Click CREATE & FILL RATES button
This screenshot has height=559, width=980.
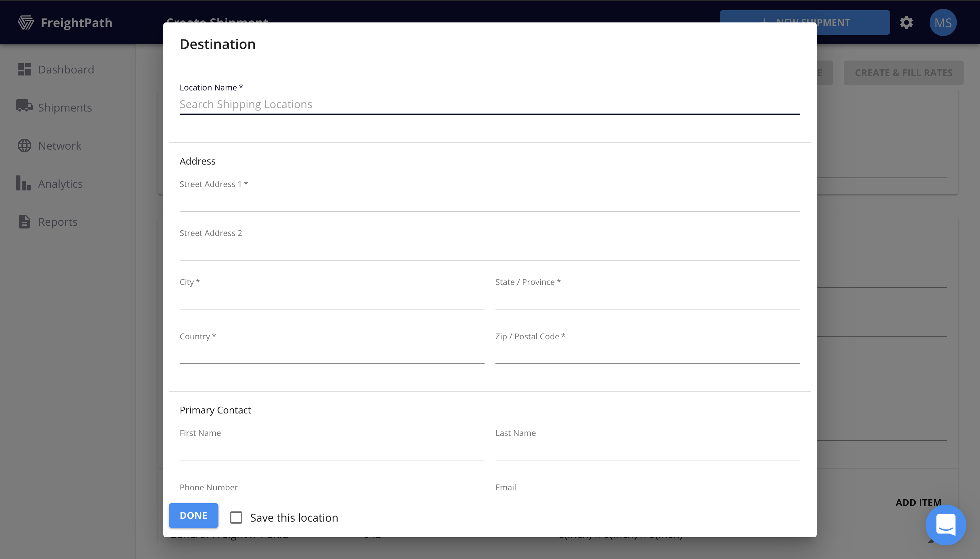click(903, 72)
